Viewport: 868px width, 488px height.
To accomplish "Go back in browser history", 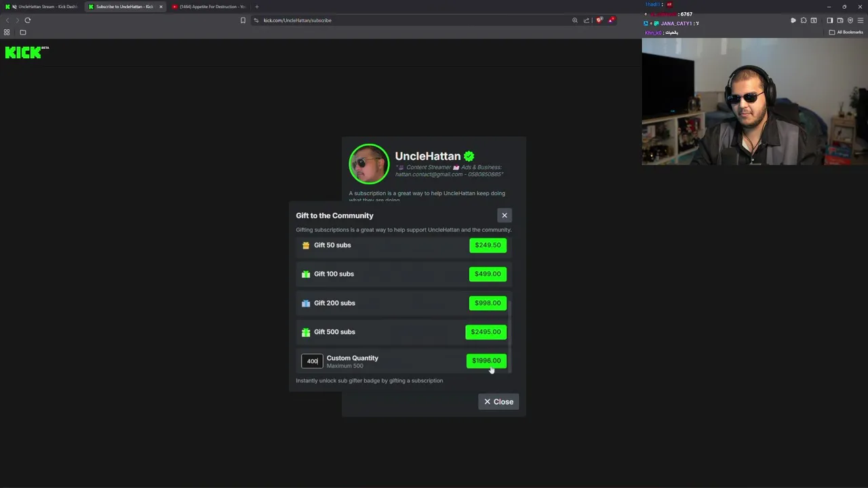I will tap(7, 20).
